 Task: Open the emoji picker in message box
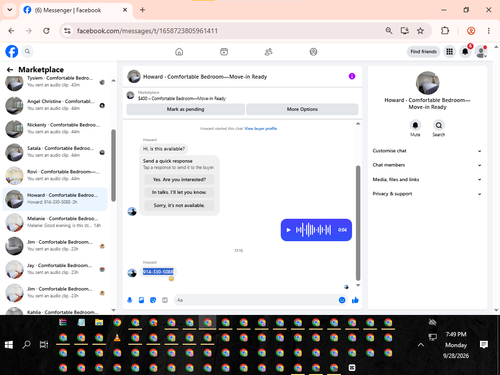point(342,300)
